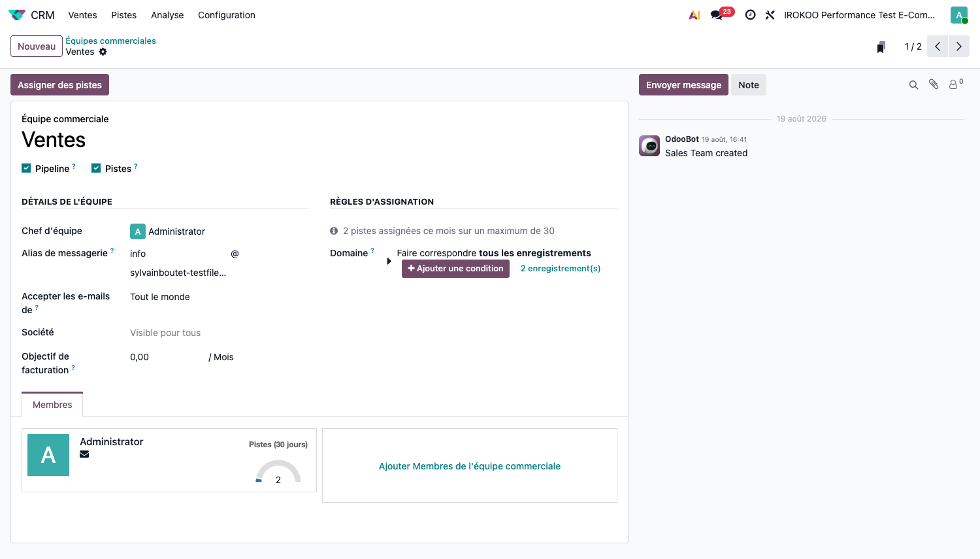Open the activities clock icon

[751, 15]
